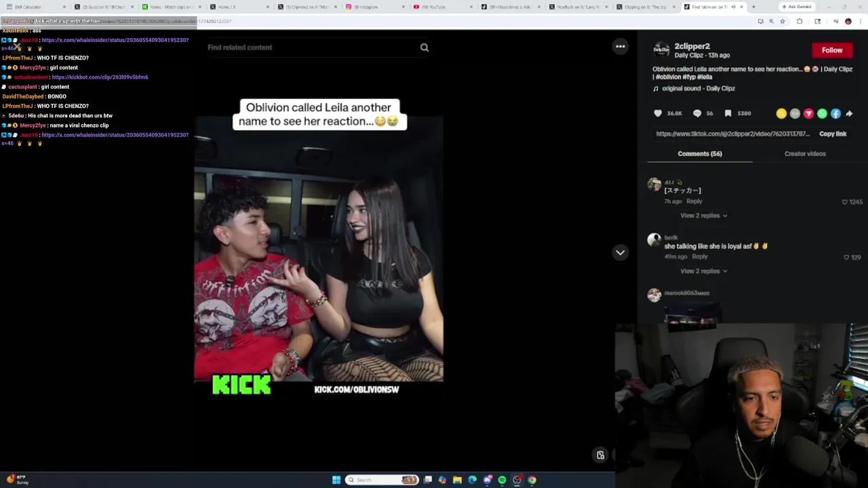The height and width of the screenshot is (488, 868).
Task: Open the kickbot.com clip link in chat
Action: (x=100, y=77)
